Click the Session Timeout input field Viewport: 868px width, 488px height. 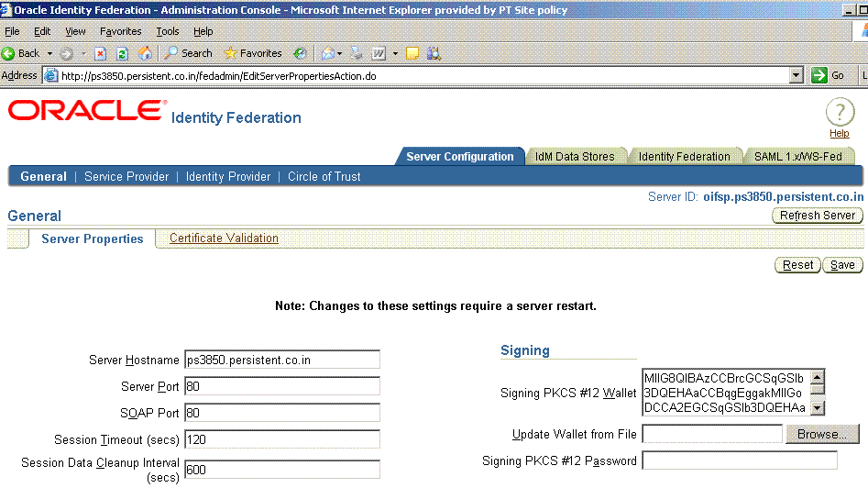coord(282,439)
